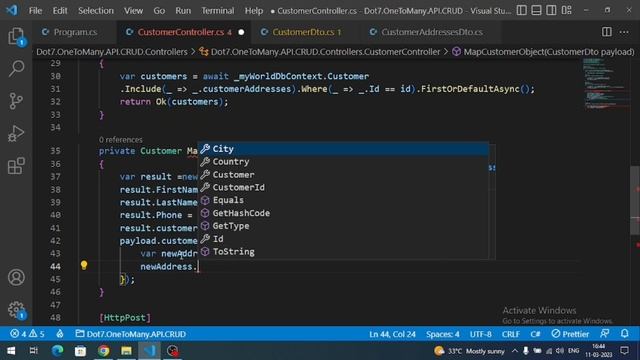Open the Source Control view
The height and width of the screenshot is (360, 640).
click(16, 101)
